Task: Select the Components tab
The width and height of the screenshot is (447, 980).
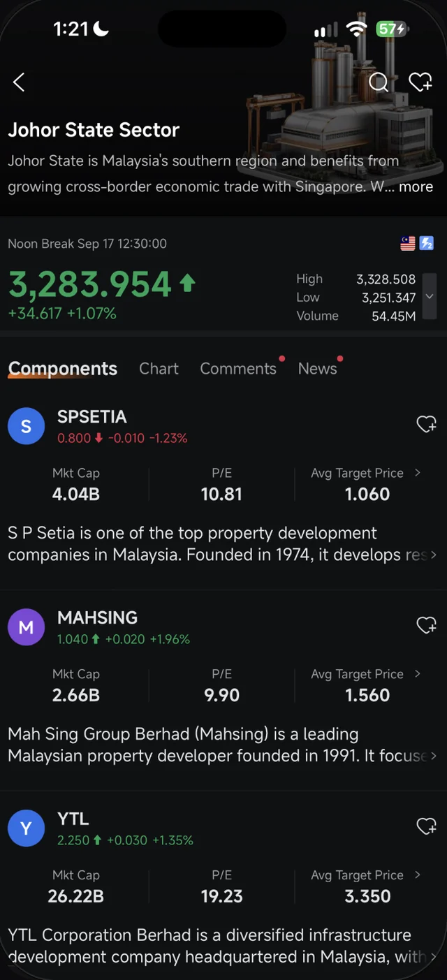Action: coord(63,369)
